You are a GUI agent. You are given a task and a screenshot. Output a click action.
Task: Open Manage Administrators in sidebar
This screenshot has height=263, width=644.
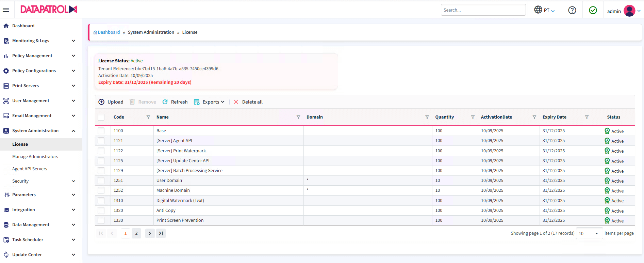35,157
